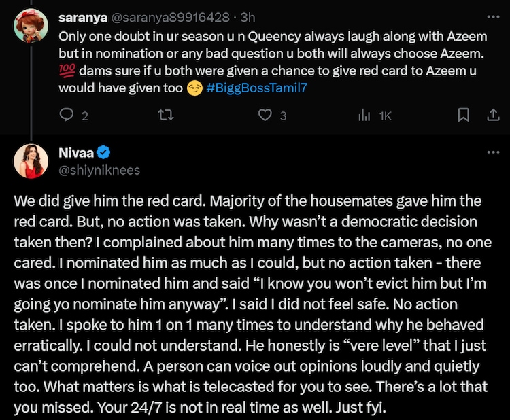Visit Nivaa's profile via her name
Viewport: 510px width, 420px height.
75,152
